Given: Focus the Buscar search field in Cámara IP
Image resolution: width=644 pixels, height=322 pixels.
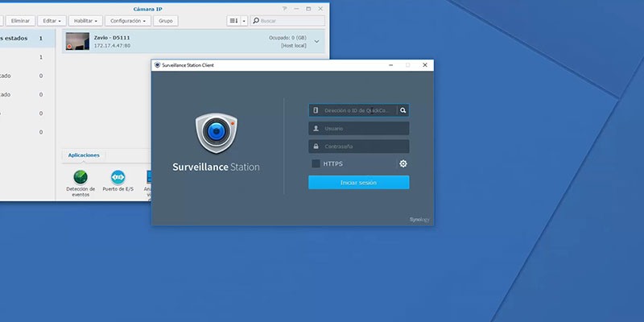Looking at the screenshot, I should coord(287,21).
